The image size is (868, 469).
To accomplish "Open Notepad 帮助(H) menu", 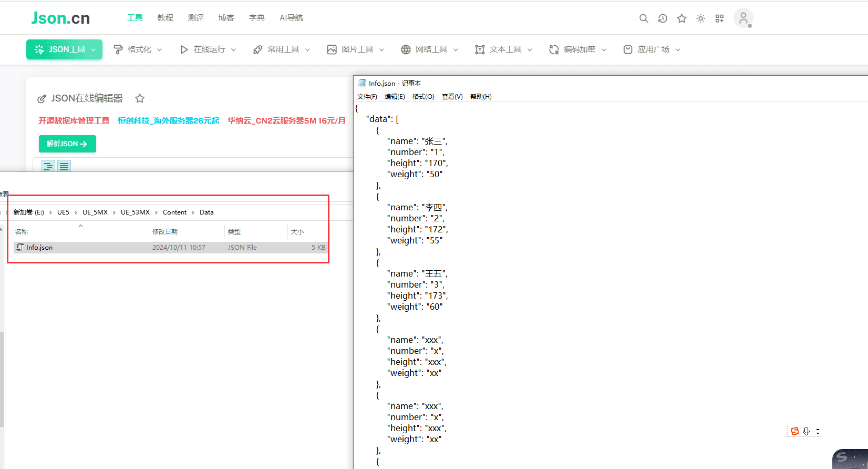I will click(x=481, y=97).
